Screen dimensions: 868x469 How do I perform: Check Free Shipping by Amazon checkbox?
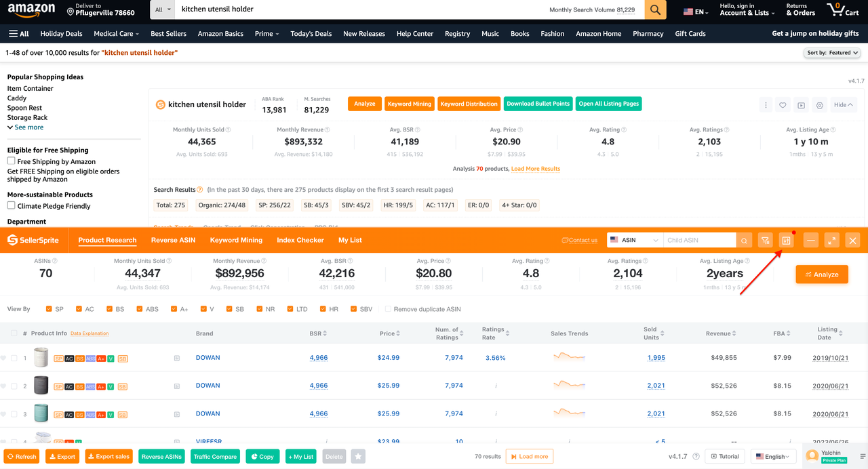[x=11, y=161]
